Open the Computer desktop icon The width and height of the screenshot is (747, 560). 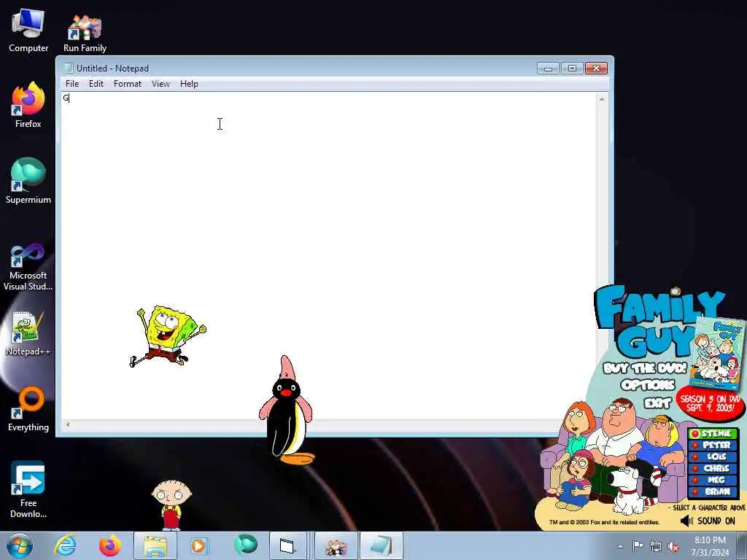[28, 31]
